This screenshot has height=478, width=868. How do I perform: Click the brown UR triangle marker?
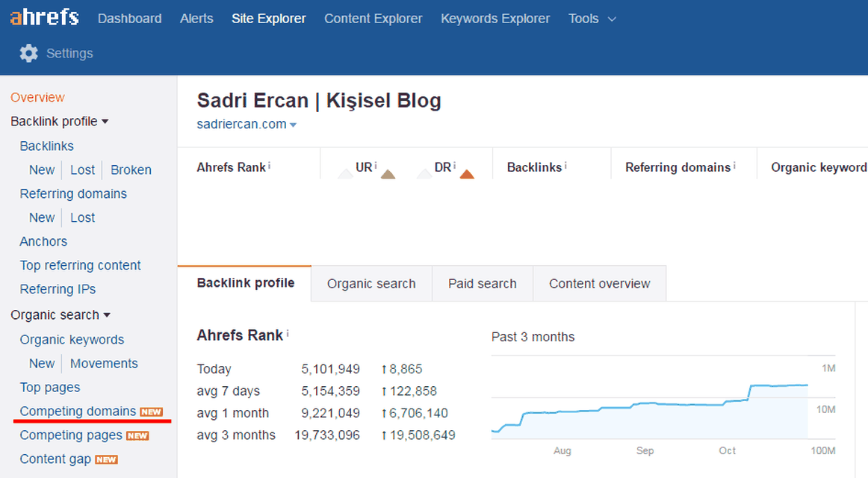(x=388, y=174)
